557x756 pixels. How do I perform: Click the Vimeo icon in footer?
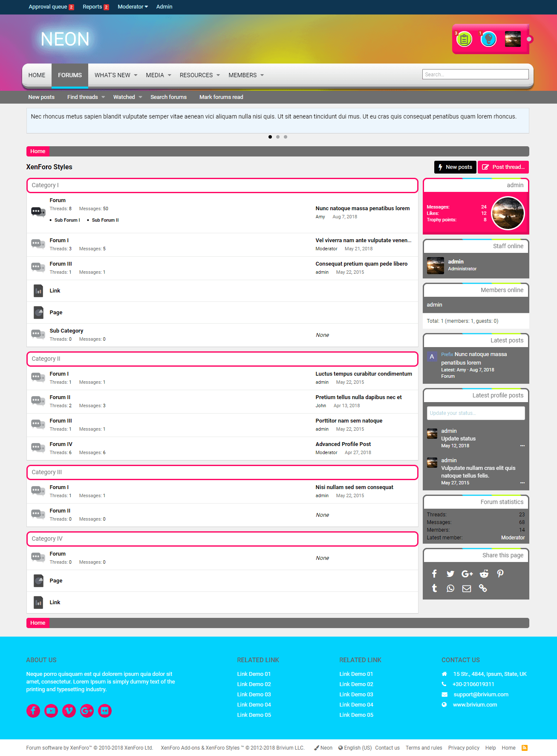(69, 711)
